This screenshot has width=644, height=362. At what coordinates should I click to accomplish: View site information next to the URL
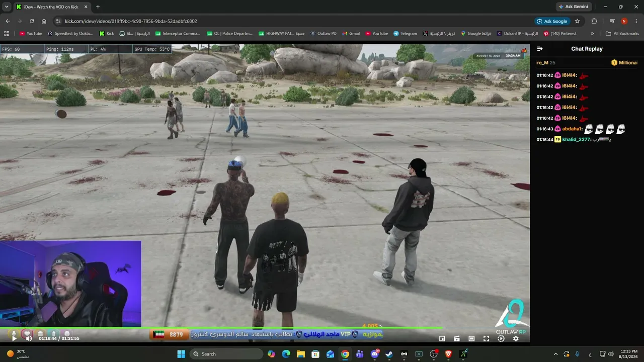pyautogui.click(x=58, y=21)
